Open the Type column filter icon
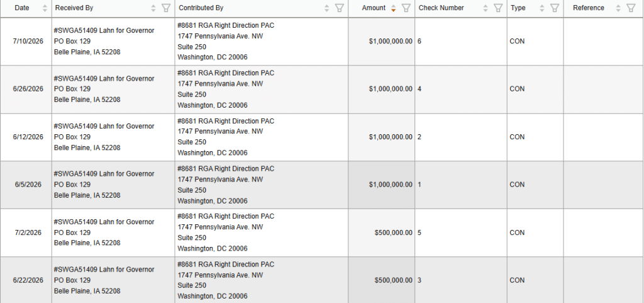Screen dimensions: 644x303 [x=555, y=8]
